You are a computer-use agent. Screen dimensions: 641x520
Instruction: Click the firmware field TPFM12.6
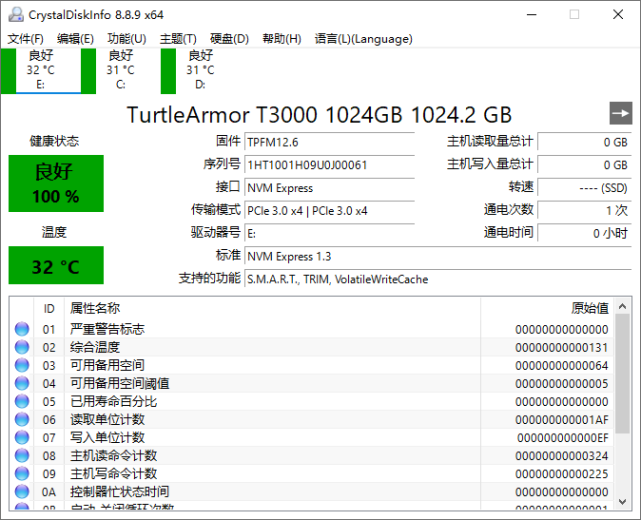(x=329, y=142)
